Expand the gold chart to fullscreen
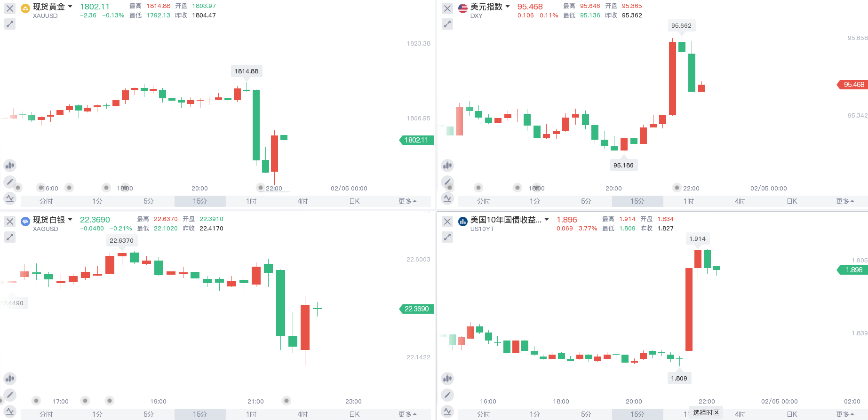 coord(10,24)
